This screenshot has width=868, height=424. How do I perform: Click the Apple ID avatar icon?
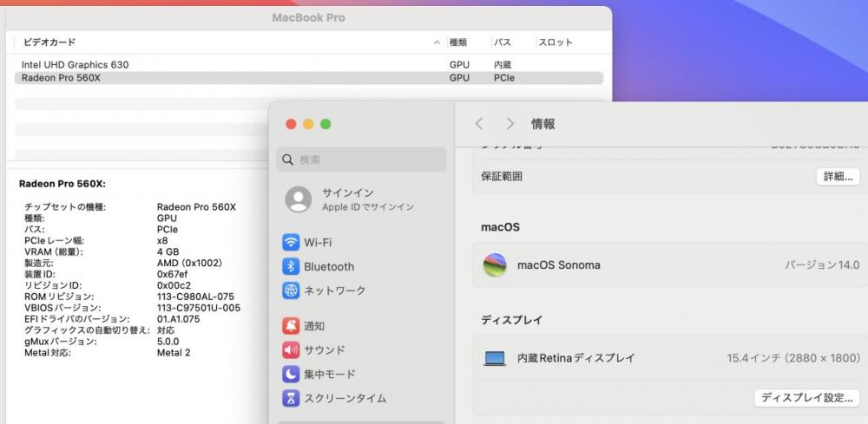click(299, 199)
